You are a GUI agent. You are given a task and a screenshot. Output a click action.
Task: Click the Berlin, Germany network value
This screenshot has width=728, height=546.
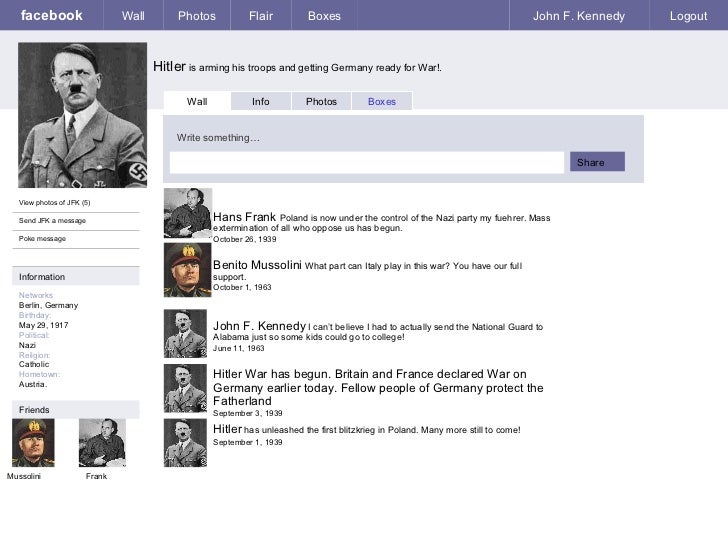[x=48, y=305]
